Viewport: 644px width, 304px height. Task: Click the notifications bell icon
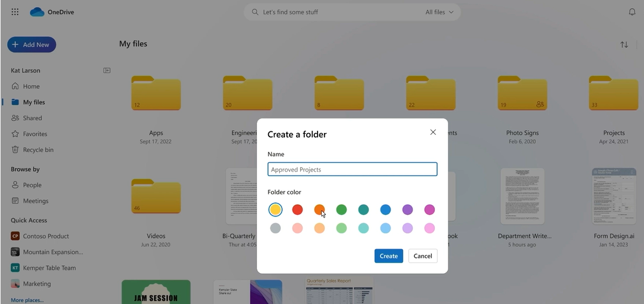[632, 12]
